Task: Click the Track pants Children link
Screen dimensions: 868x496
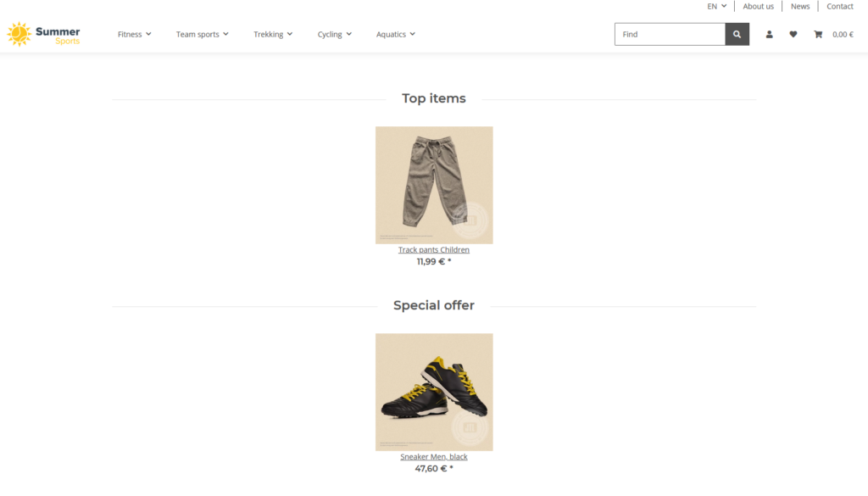Action: click(434, 250)
